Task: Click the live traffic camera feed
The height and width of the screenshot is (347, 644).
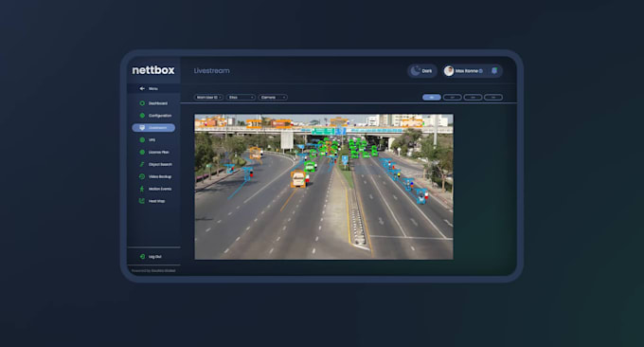Action: tap(324, 187)
